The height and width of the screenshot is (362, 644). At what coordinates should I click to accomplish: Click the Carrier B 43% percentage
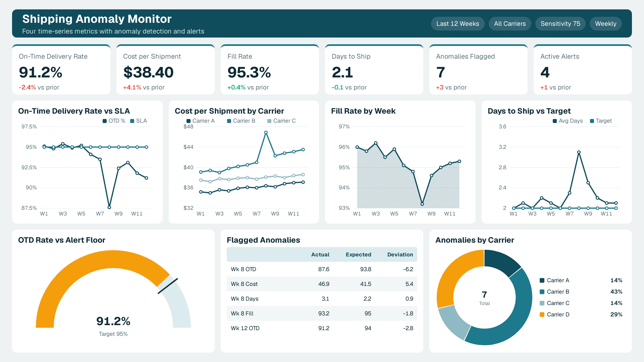click(616, 292)
